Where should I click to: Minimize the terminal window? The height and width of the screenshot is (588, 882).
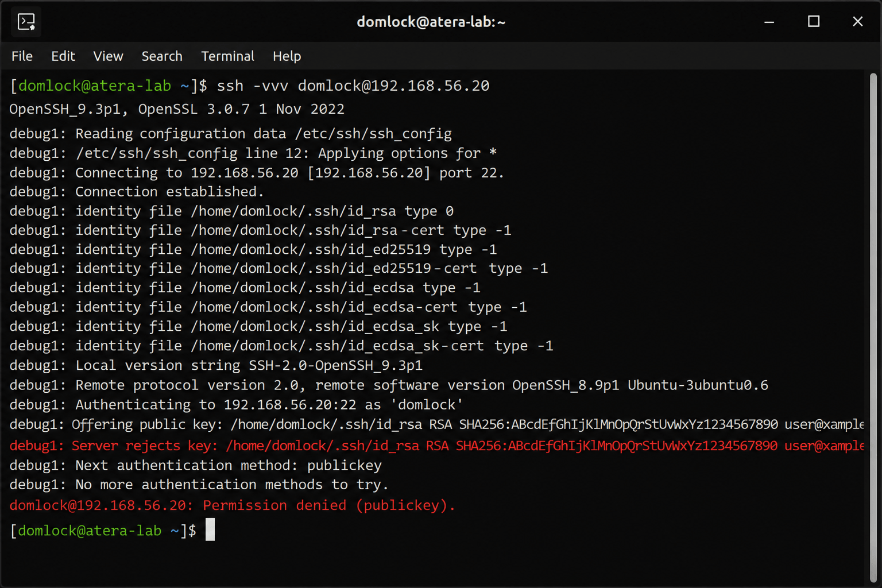769,22
